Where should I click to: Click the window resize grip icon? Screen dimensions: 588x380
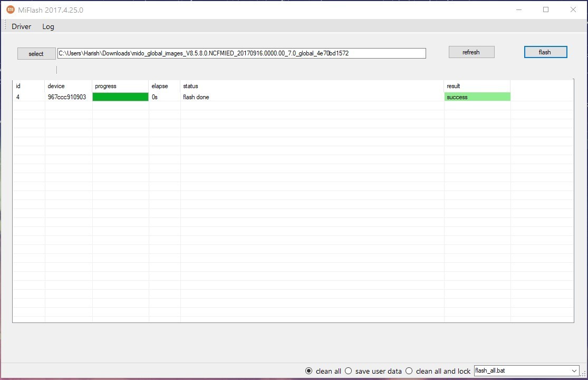click(583, 374)
